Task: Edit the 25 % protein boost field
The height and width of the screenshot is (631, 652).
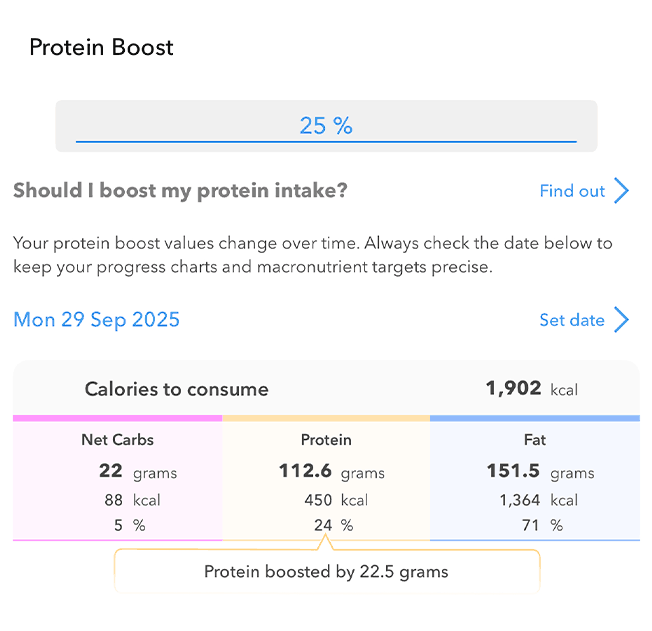Action: (x=326, y=126)
